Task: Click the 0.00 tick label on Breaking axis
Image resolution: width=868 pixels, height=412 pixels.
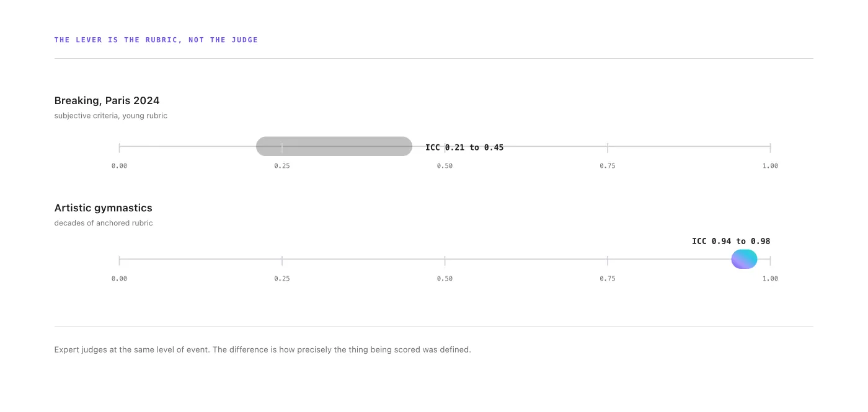Action: coord(119,166)
